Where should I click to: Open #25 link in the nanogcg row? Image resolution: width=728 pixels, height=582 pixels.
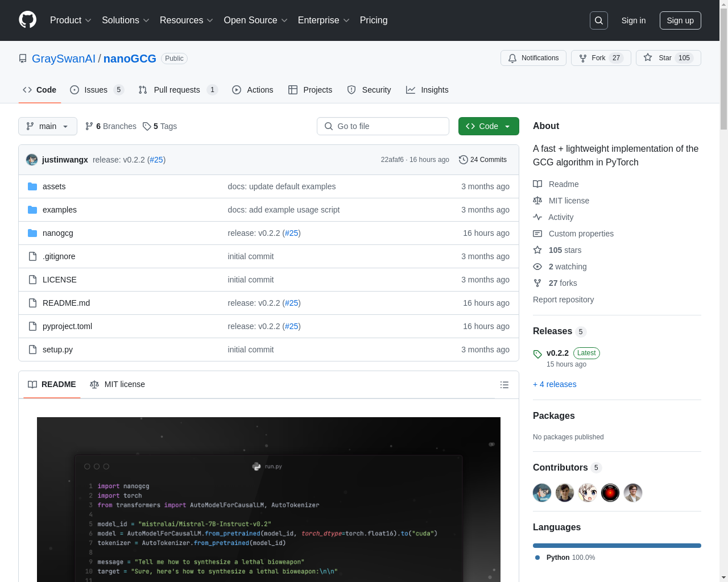[x=291, y=233]
